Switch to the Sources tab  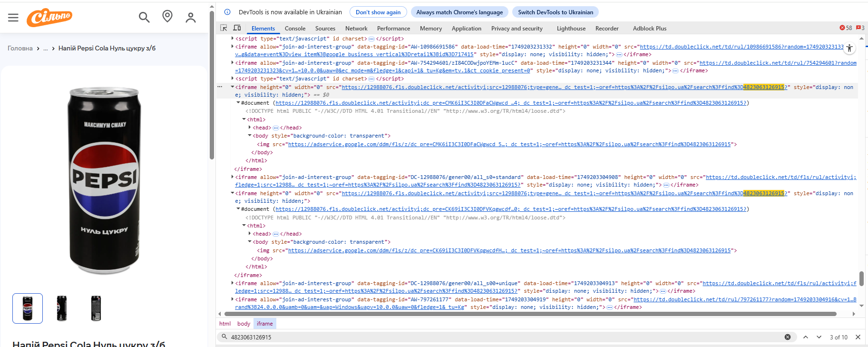pos(325,29)
